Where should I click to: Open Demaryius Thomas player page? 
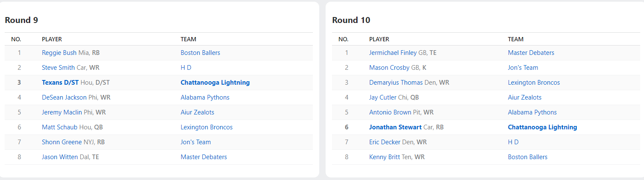click(396, 83)
